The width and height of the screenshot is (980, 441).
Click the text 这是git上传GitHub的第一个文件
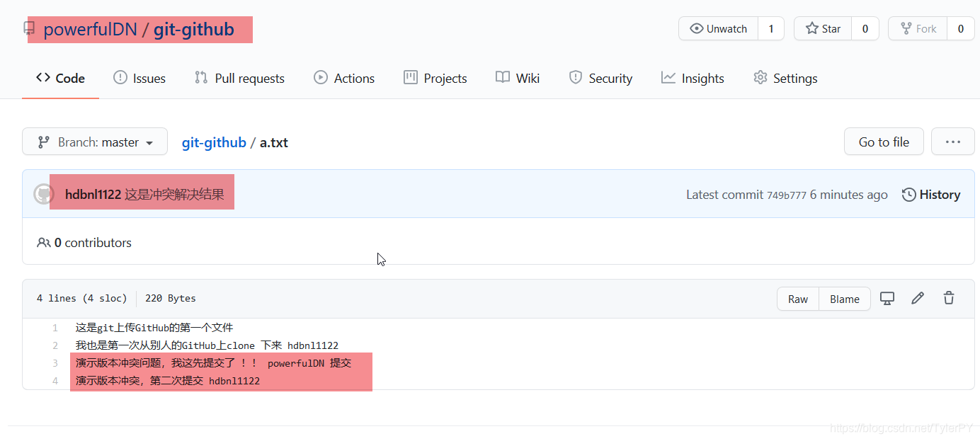click(x=154, y=328)
